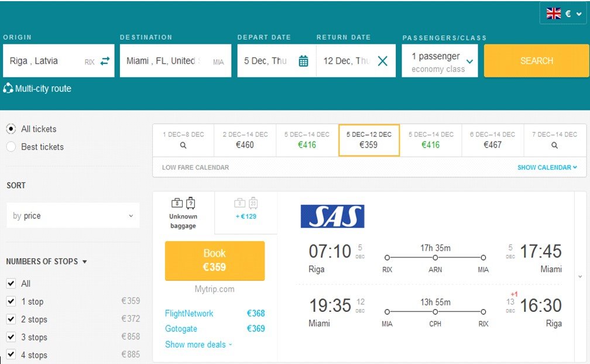Click the 16:30 arrival time in Riga
The height and width of the screenshot is (364, 590).
541,305
